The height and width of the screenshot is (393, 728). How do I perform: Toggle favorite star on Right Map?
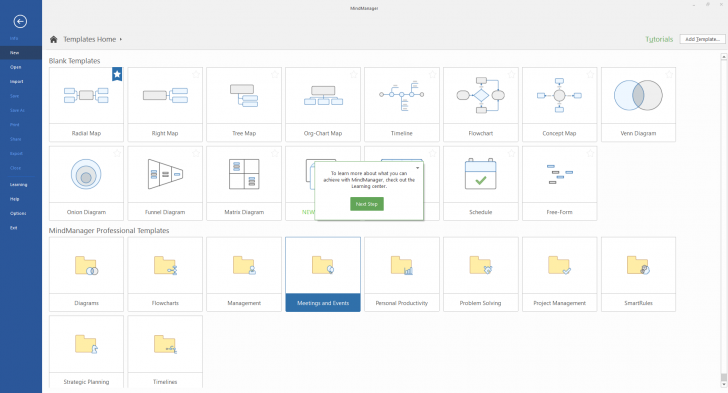[196, 74]
